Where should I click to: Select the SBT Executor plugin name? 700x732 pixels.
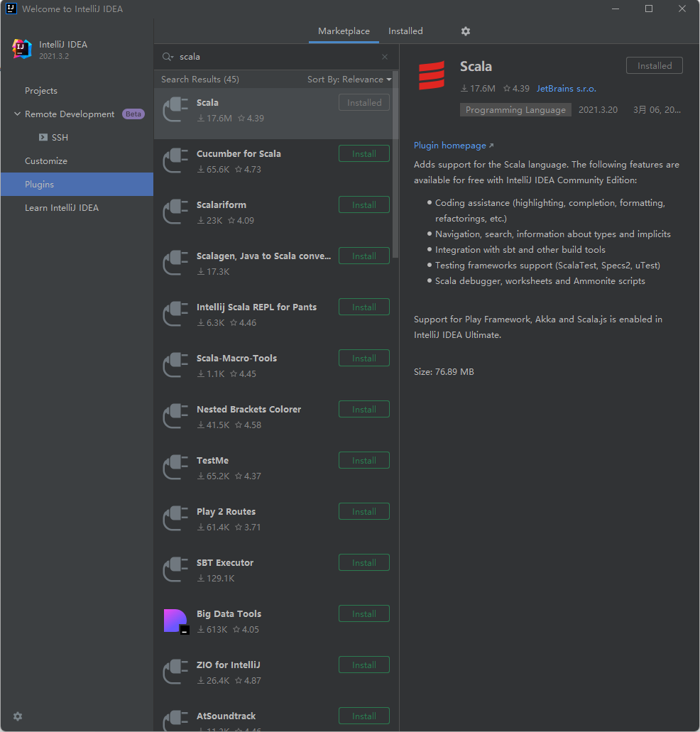(x=225, y=562)
